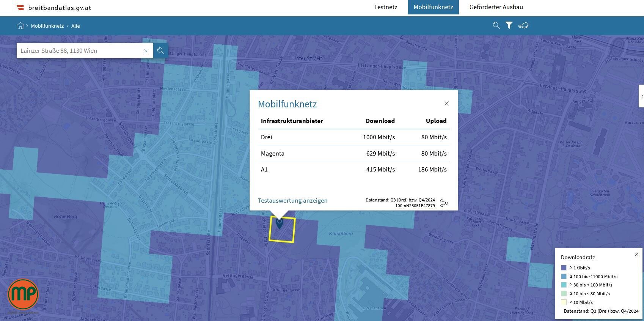Click the Mobilfunknetz breadcrumb link
This screenshot has height=321, width=644.
(x=47, y=26)
